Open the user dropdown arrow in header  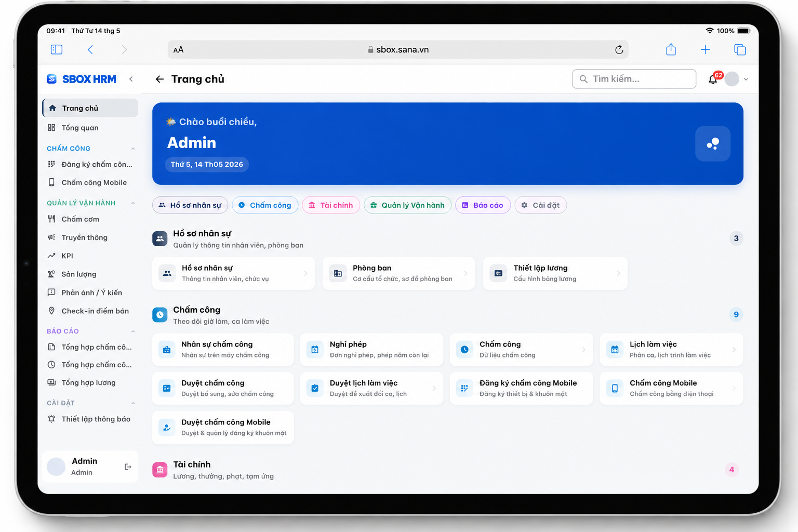tap(746, 79)
